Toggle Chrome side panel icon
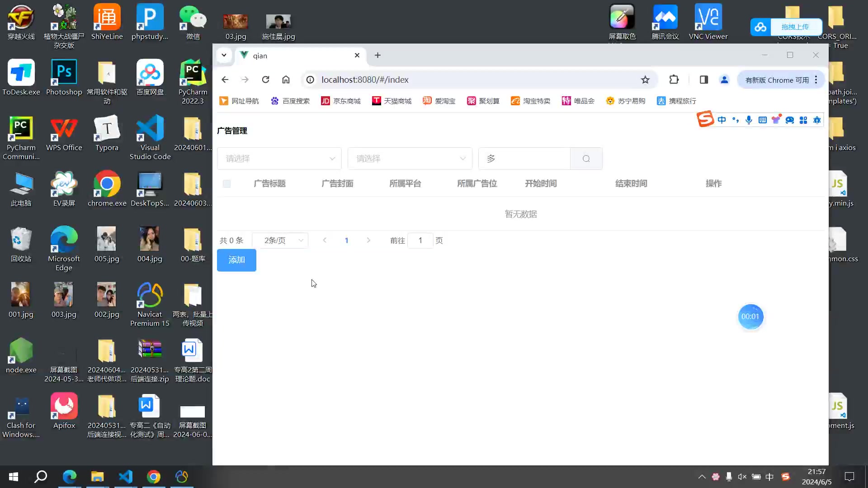The image size is (868, 488). pos(703,80)
